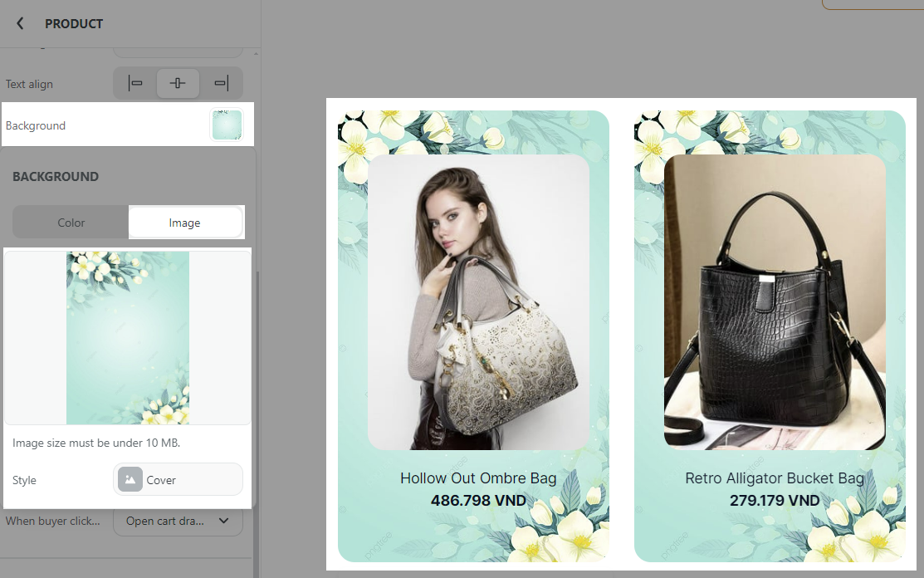Screen dimensions: 924x578
Task: Switch to the Color tab
Action: point(71,223)
